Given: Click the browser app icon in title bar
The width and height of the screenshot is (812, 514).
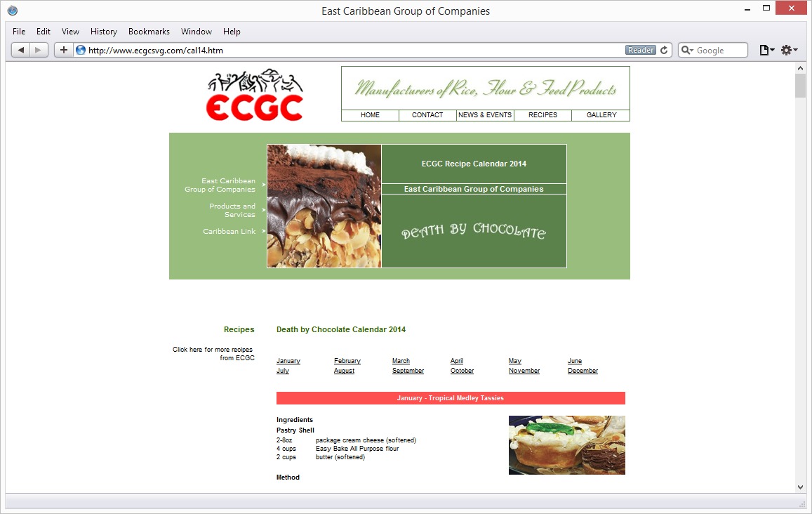Looking at the screenshot, I should [x=13, y=11].
